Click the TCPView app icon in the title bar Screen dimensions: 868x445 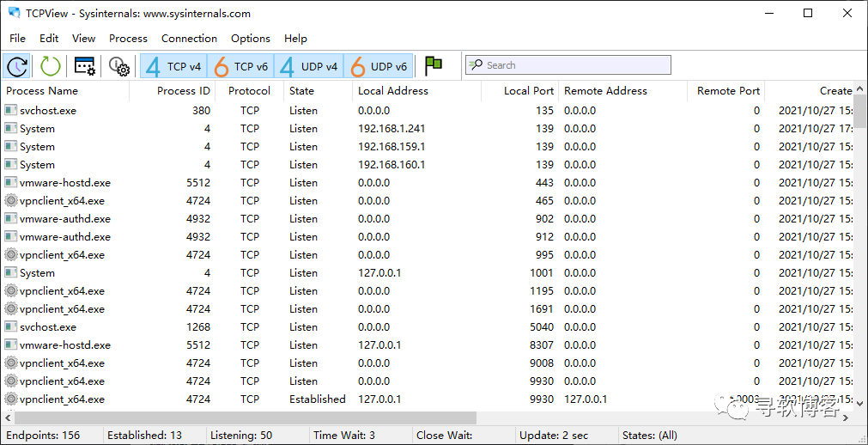[x=15, y=13]
